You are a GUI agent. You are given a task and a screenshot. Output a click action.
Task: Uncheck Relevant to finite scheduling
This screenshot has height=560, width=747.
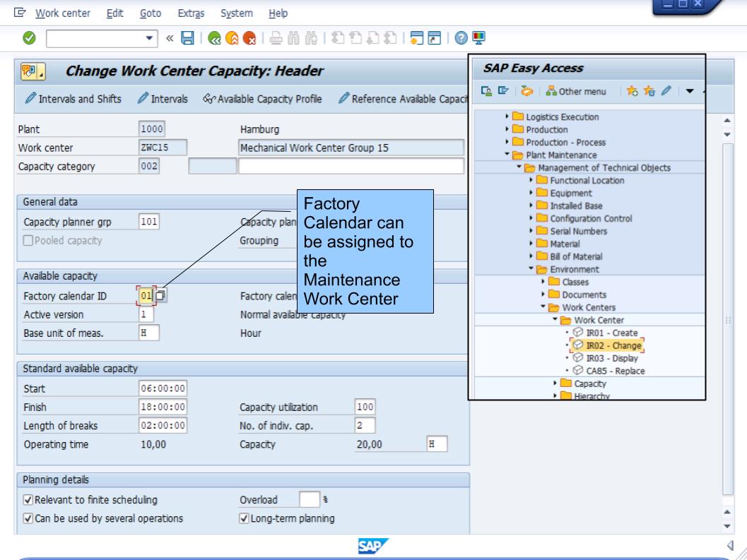click(28, 499)
